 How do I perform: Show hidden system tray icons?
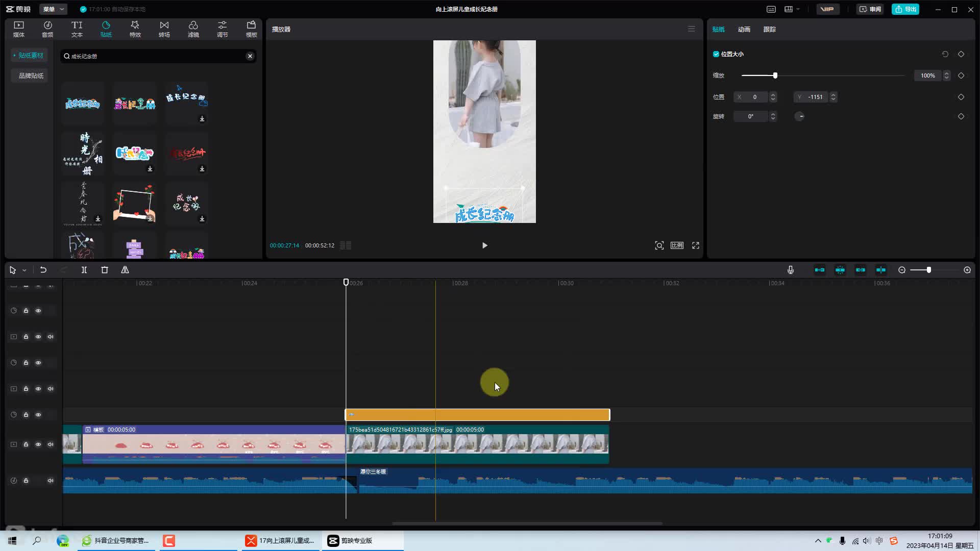pos(818,541)
